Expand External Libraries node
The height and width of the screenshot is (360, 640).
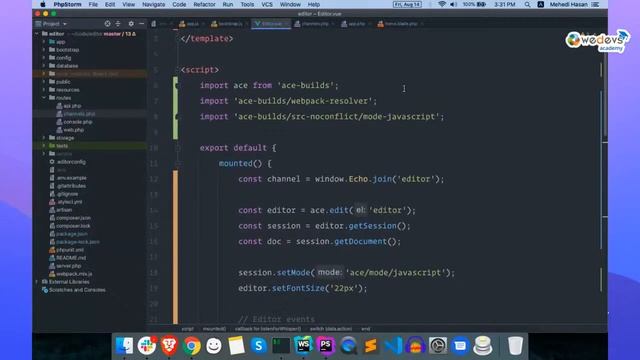[37, 282]
